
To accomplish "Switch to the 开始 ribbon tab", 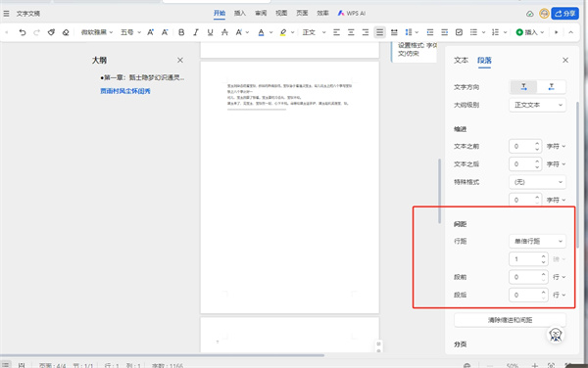I will click(x=220, y=14).
